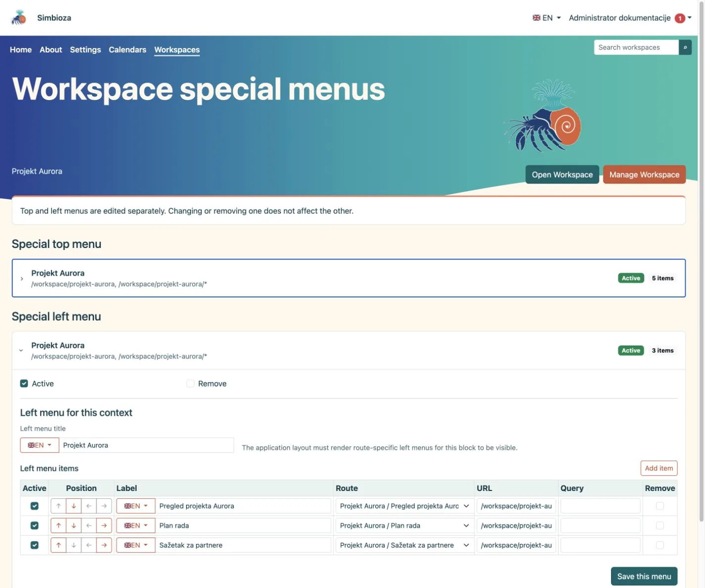Screen dimensions: 705x588
Task: Go to Home in navigation
Action: [x=21, y=49]
